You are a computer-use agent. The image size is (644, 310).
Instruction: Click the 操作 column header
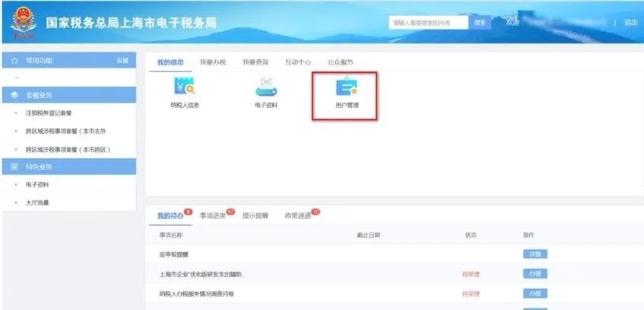point(528,236)
